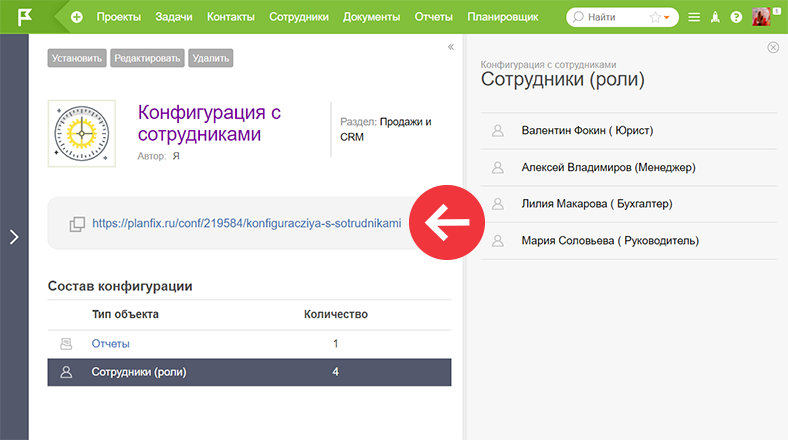Click the Конфигурация с сотрудниками title
The image size is (788, 440).
click(x=209, y=123)
